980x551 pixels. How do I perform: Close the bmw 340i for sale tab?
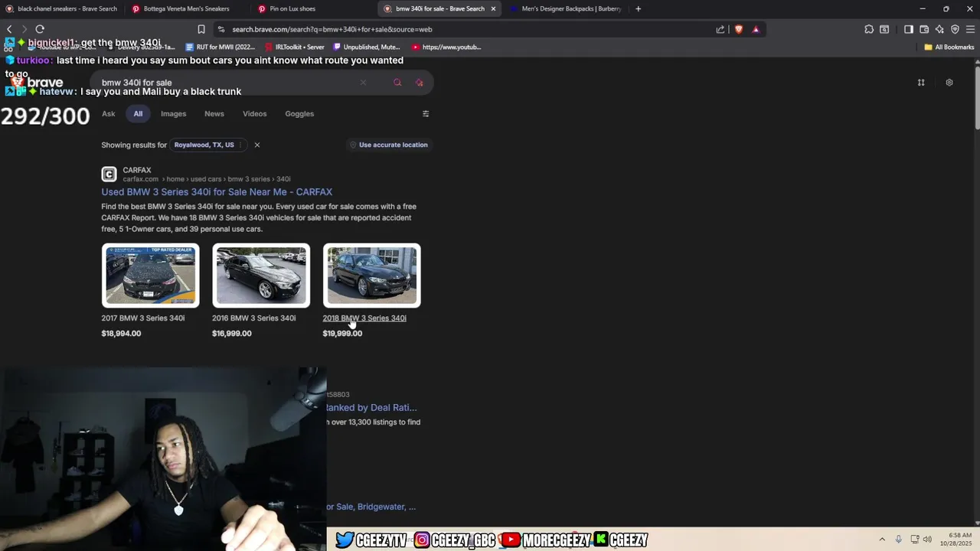(493, 8)
